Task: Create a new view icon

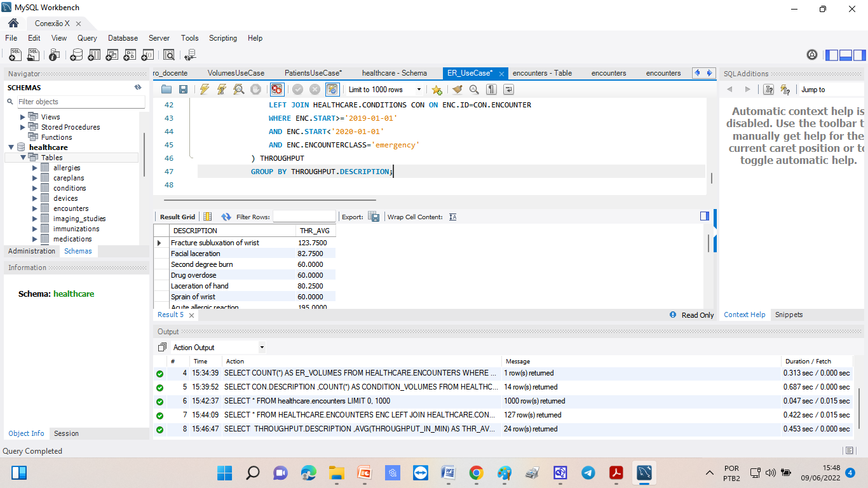Action: (x=112, y=55)
